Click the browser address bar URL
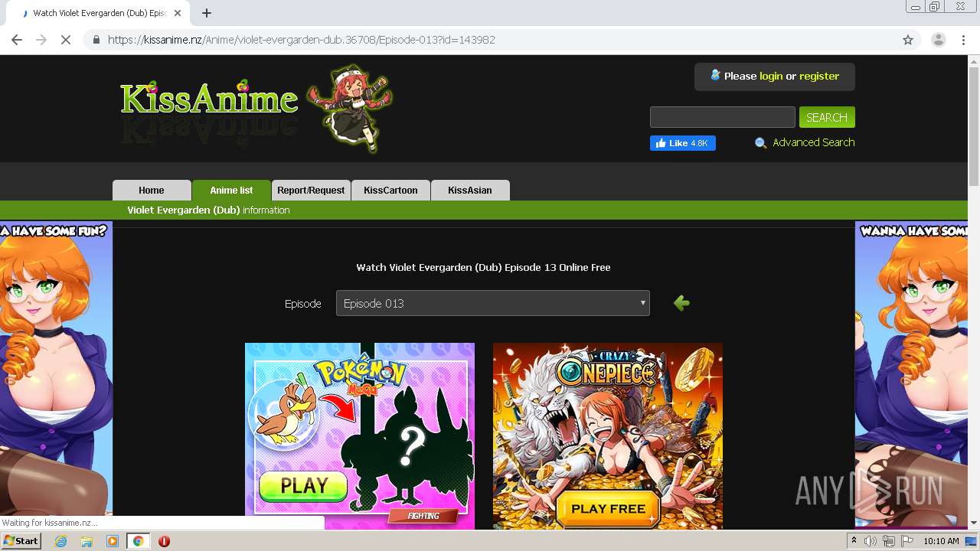 tap(302, 40)
